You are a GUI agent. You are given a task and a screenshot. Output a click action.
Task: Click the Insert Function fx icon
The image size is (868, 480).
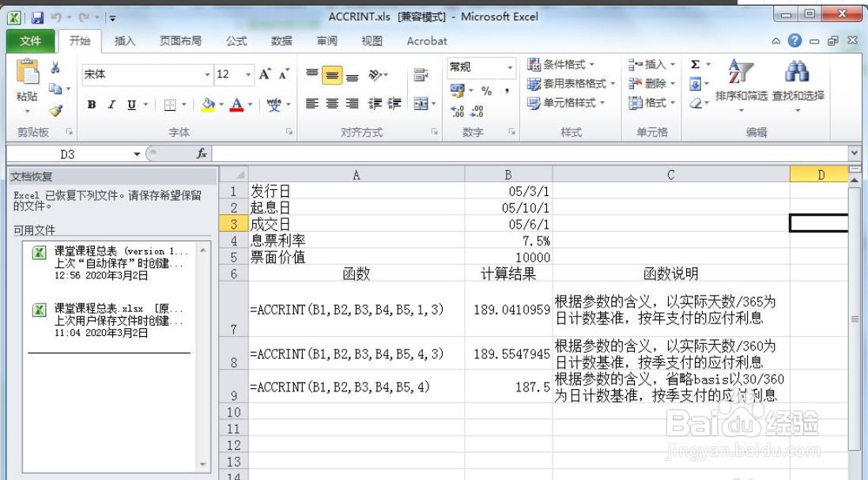(202, 153)
